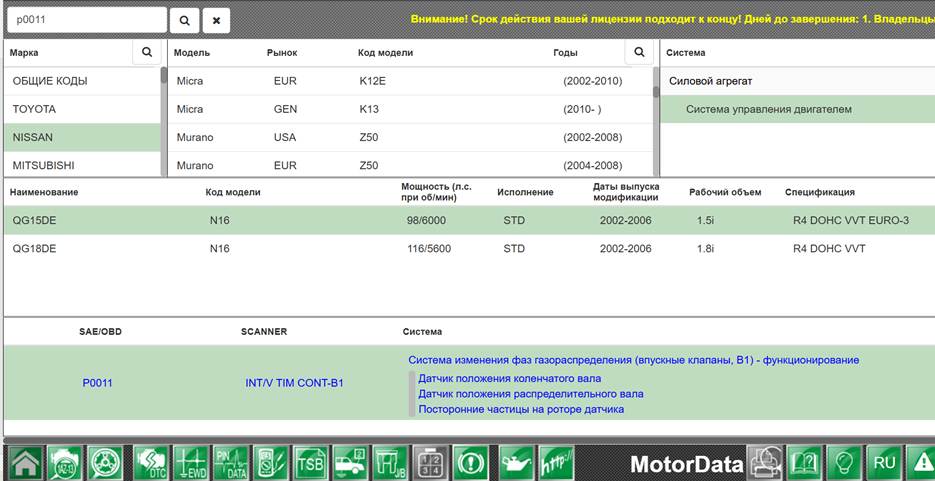Search using the magnifier next to p0011
This screenshot has height=481, width=935.
click(184, 20)
